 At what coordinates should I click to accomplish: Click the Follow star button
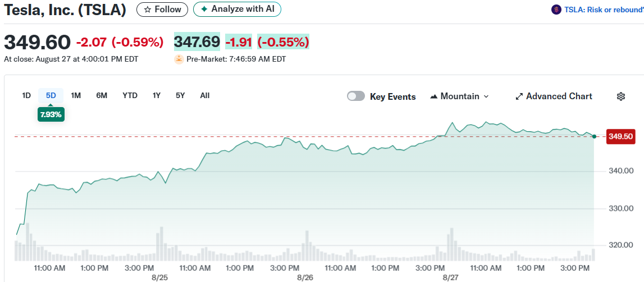(x=162, y=10)
